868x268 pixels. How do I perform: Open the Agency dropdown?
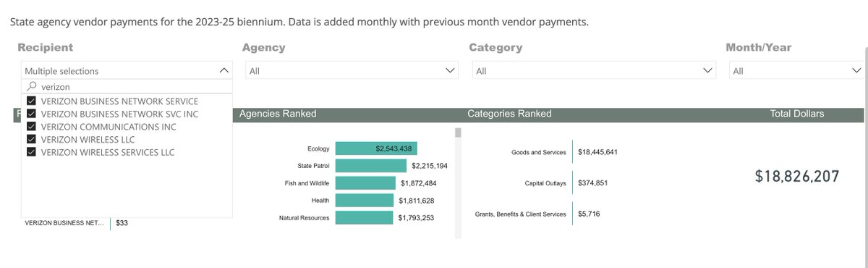click(352, 71)
